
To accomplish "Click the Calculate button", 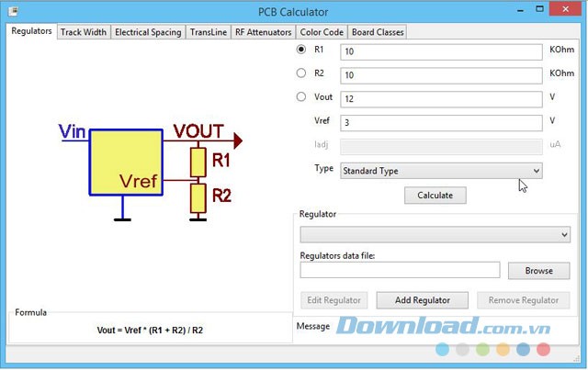I will pyautogui.click(x=435, y=196).
